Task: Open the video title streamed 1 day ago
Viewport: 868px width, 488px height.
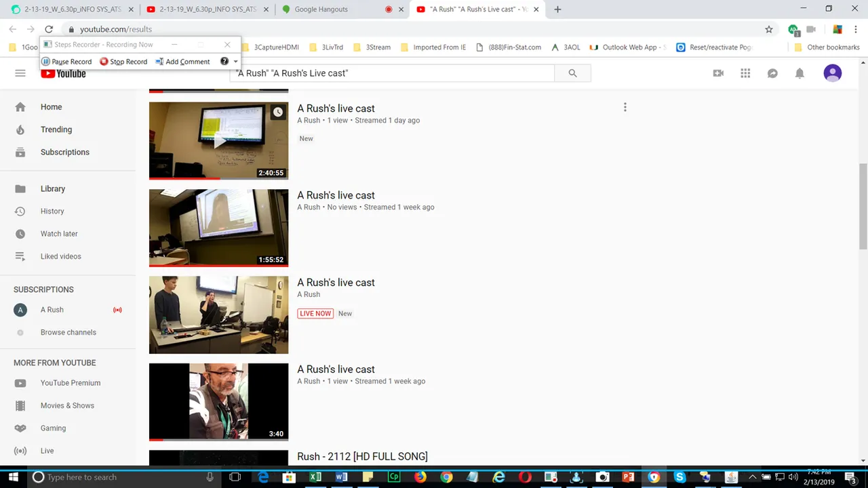Action: pyautogui.click(x=336, y=108)
